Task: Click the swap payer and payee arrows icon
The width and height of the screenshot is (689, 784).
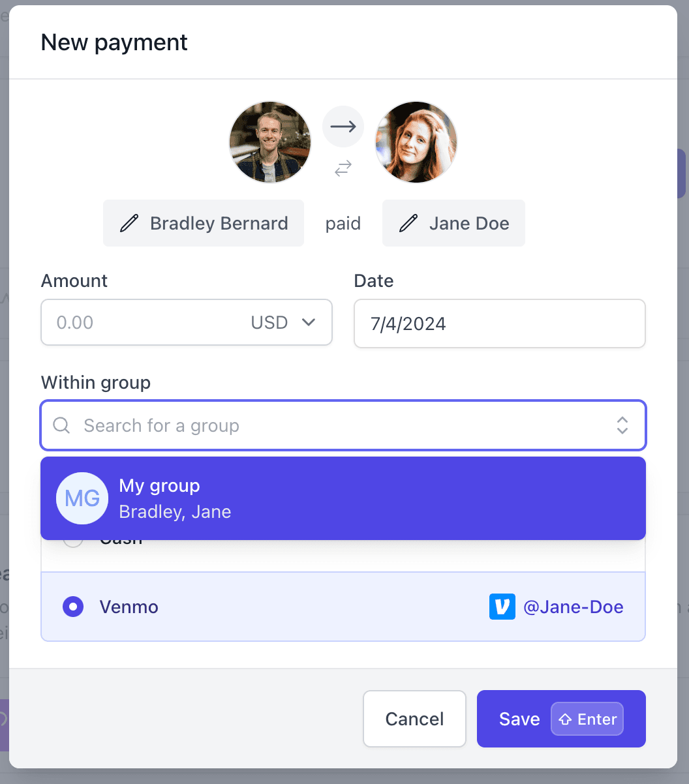Action: point(343,169)
